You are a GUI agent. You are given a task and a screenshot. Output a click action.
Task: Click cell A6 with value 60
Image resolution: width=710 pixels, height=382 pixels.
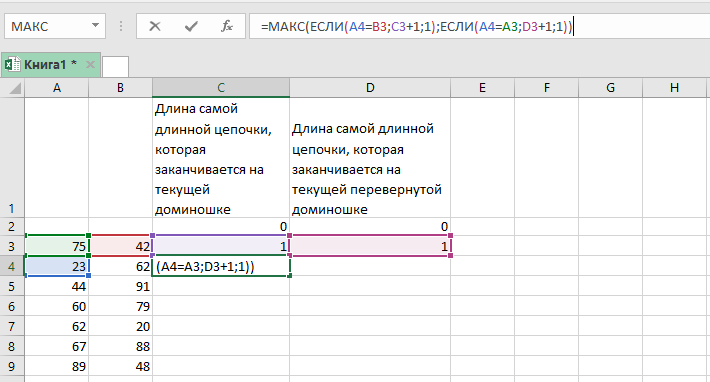point(57,306)
